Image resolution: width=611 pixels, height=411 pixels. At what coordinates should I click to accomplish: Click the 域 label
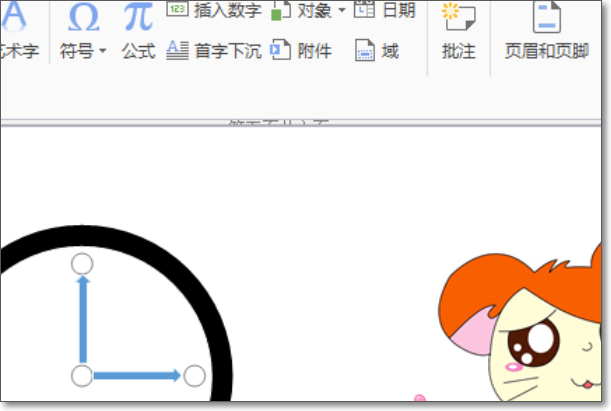pos(390,51)
